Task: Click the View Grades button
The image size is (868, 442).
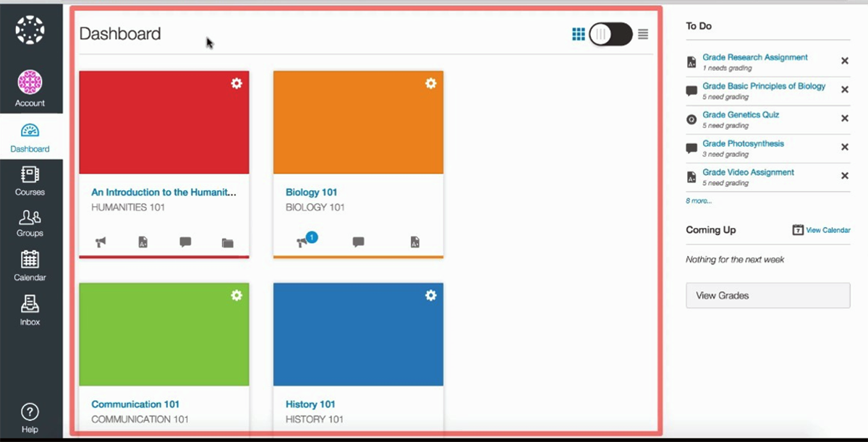Action: [x=767, y=296]
